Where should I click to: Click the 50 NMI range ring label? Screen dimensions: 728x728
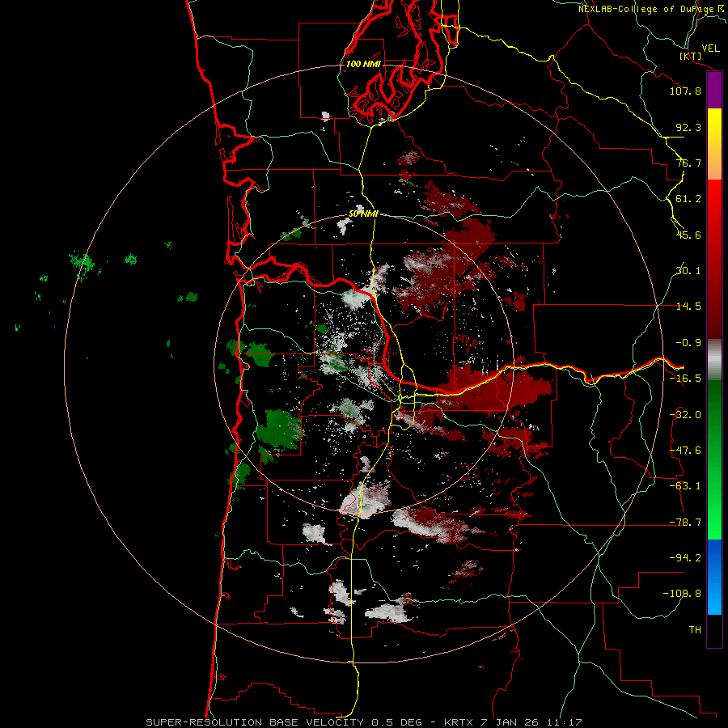pyautogui.click(x=363, y=214)
